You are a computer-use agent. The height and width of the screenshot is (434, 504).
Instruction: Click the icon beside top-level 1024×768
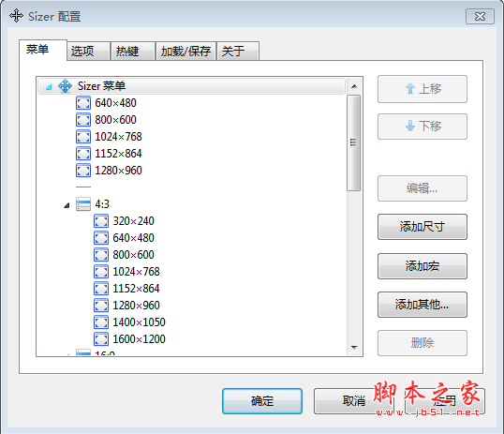[83, 137]
